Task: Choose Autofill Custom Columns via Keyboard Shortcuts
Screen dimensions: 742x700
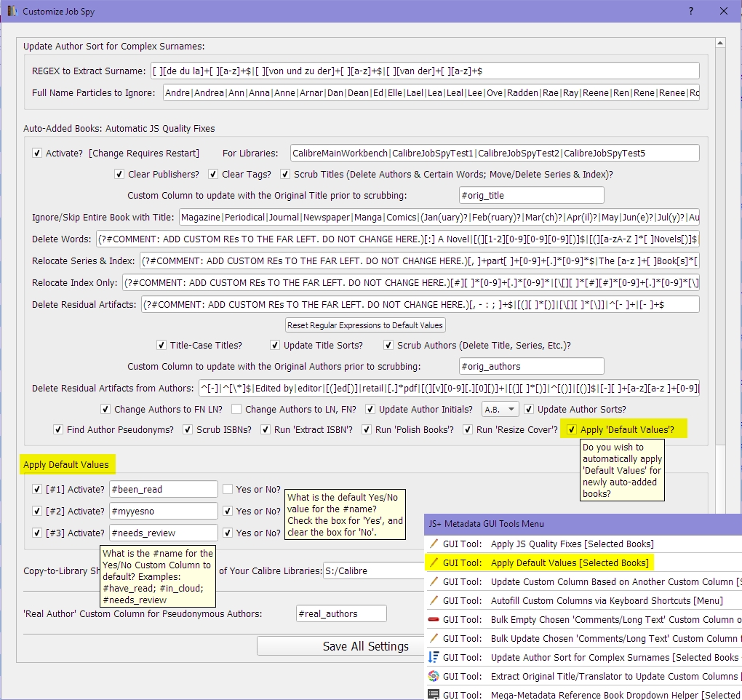Action: coord(583,600)
